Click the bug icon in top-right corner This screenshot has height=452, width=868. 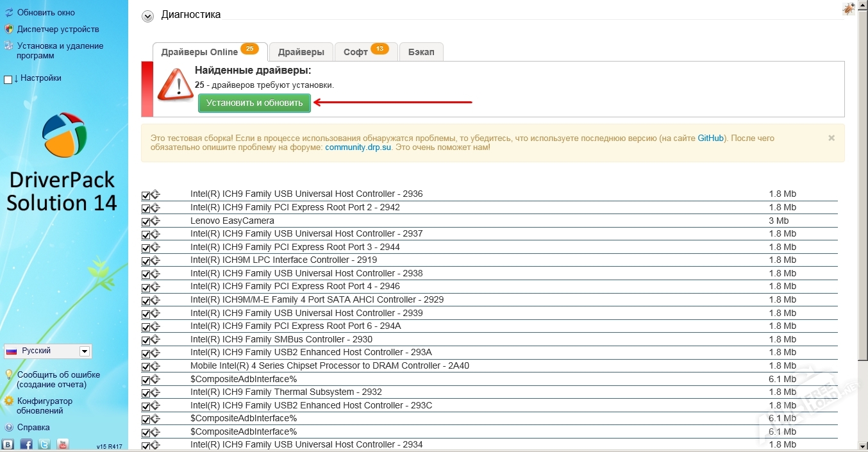click(x=848, y=9)
